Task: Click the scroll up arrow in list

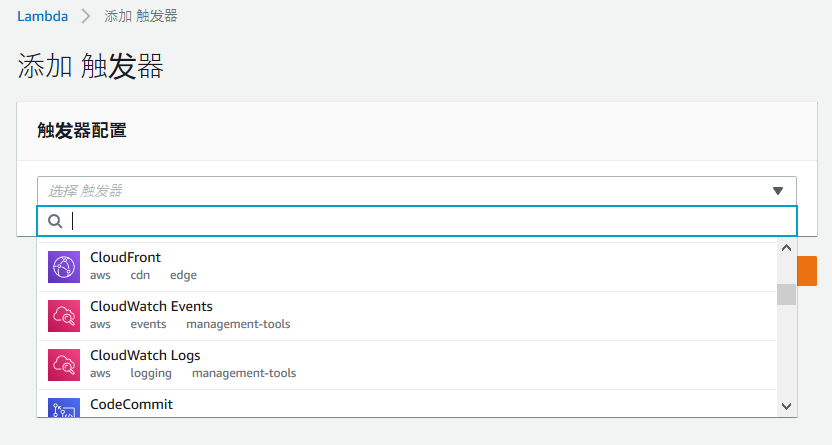Action: [x=786, y=248]
